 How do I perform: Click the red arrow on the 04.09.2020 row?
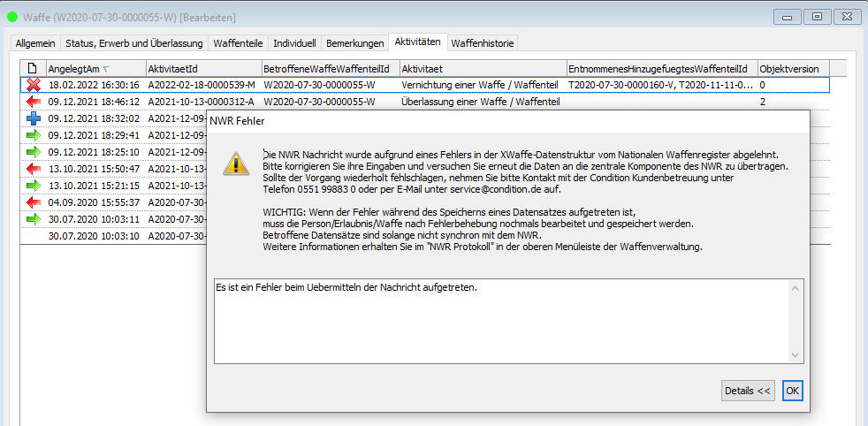34,202
